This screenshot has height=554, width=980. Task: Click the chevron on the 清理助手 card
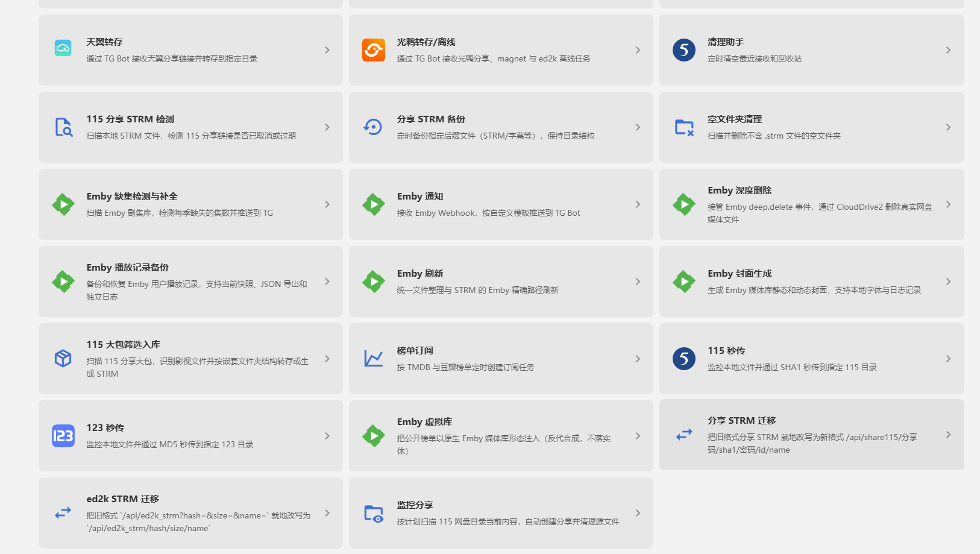pyautogui.click(x=948, y=50)
